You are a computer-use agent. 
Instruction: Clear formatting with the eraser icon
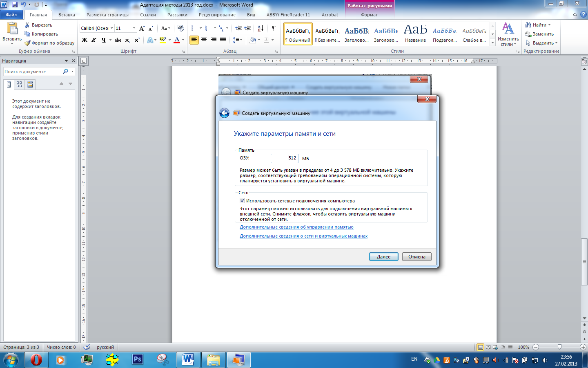180,28
